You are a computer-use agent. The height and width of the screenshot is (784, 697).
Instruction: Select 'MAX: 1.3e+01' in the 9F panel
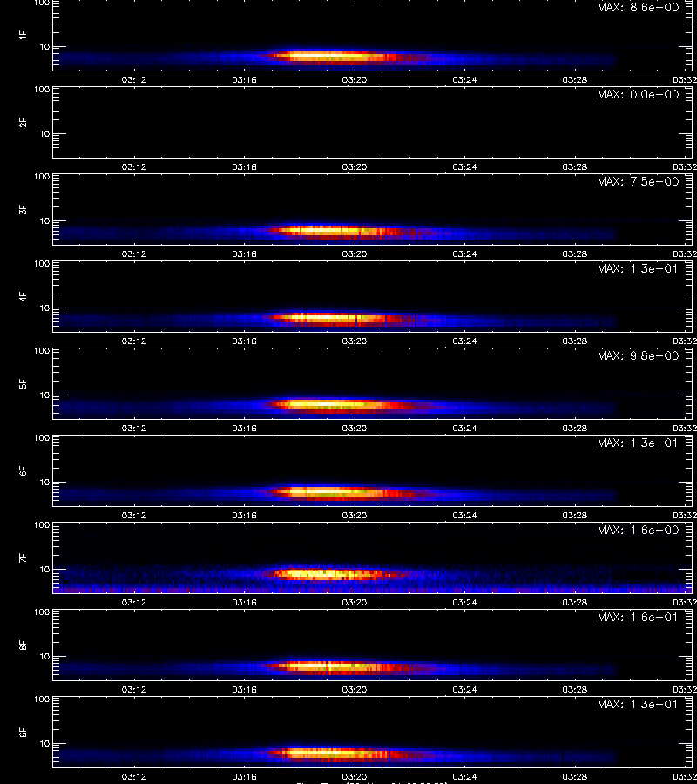click(x=638, y=704)
